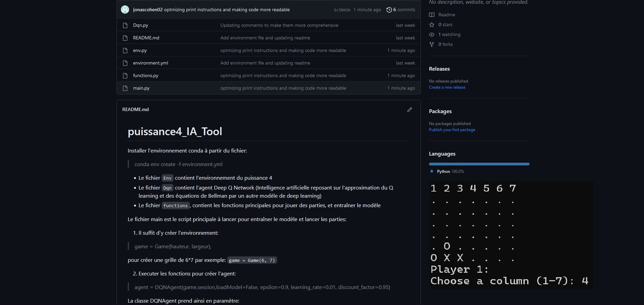Click the file icon next to README.md
This screenshot has height=305, width=644.
125,38
